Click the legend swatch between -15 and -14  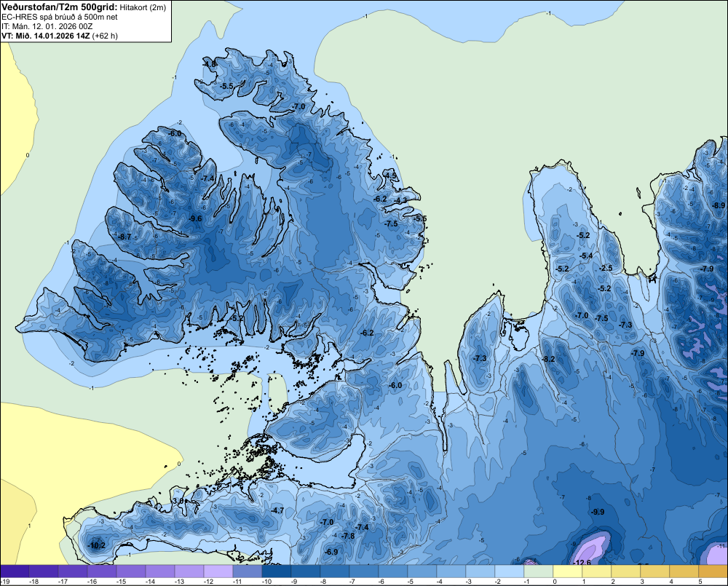131,571
